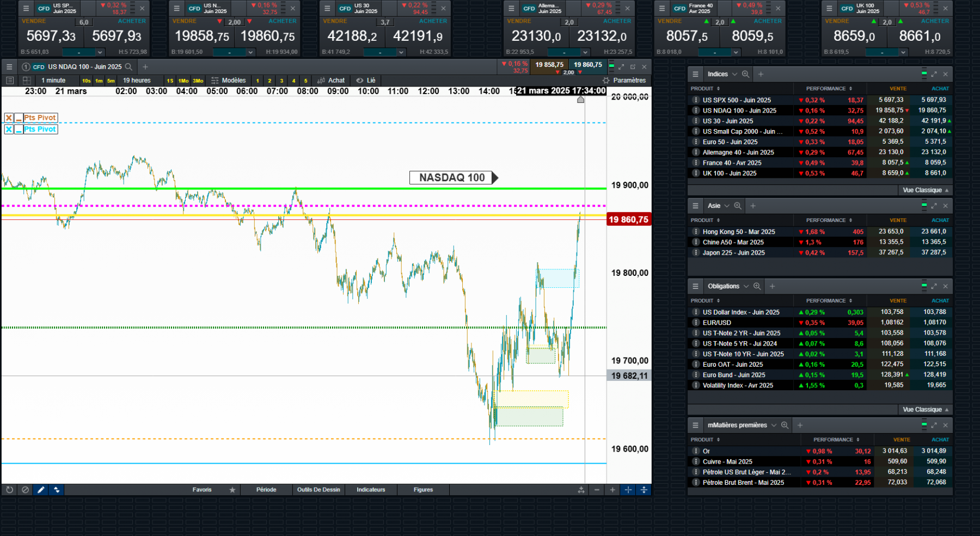The height and width of the screenshot is (536, 980).
Task: Select the 1m timeframe shortcut
Action: 99,81
